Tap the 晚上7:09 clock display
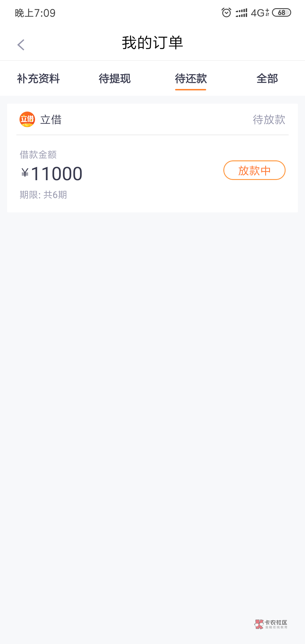Image resolution: width=305 pixels, height=644 pixels. (35, 13)
